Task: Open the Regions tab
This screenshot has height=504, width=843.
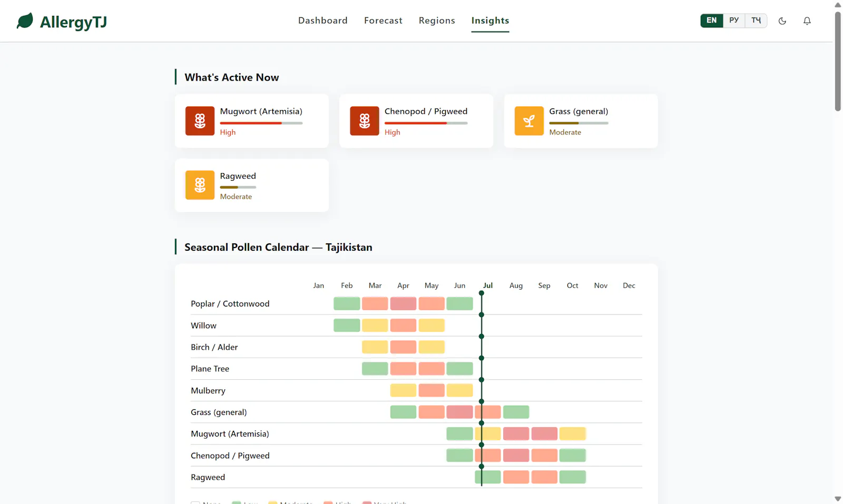Action: [437, 21]
